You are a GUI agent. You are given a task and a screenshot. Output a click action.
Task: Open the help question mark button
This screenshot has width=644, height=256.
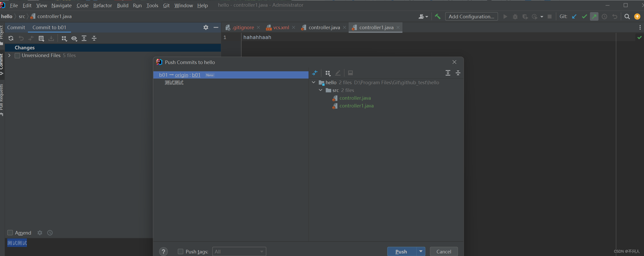point(163,252)
